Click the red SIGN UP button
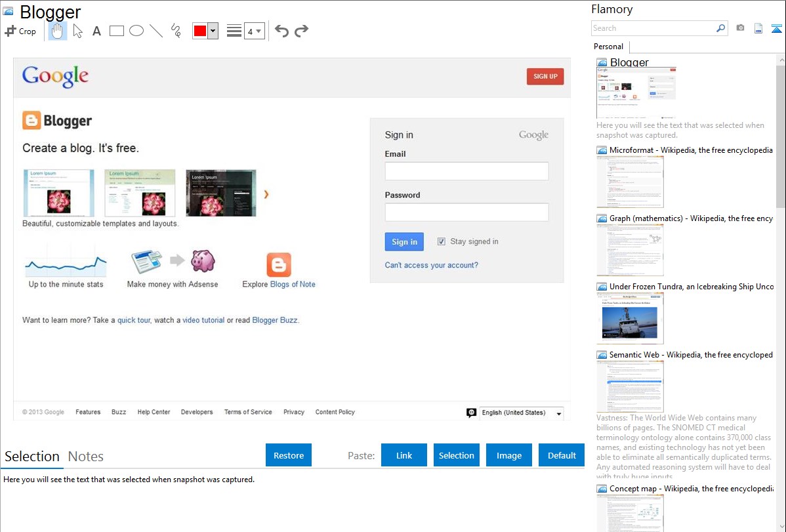 click(x=545, y=77)
